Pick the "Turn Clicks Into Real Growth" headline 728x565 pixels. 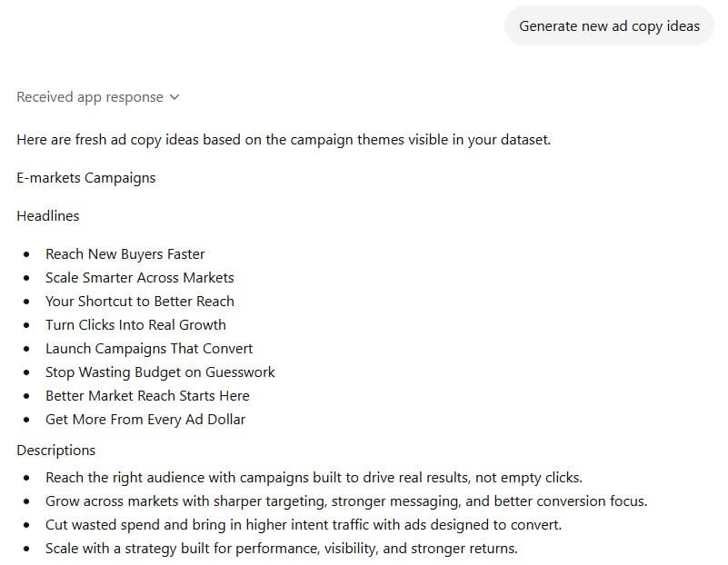(x=136, y=325)
